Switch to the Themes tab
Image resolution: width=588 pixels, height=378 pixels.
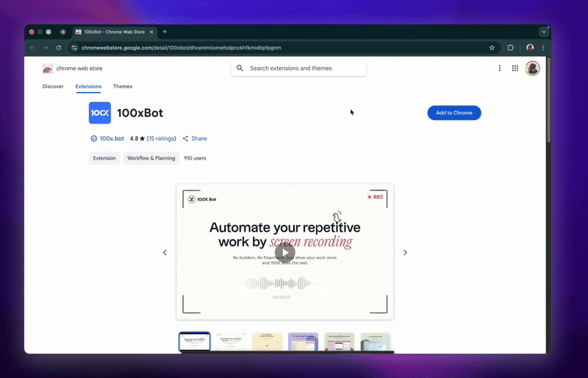[x=123, y=86]
